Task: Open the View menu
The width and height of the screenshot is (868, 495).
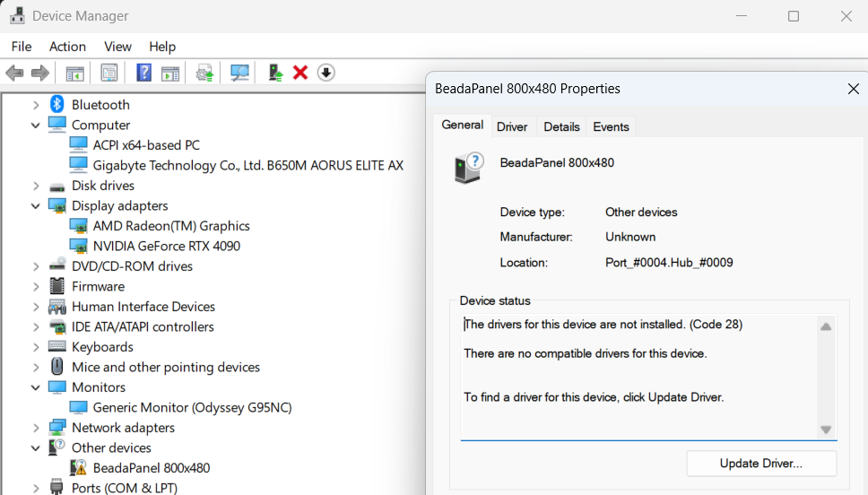Action: pos(117,47)
